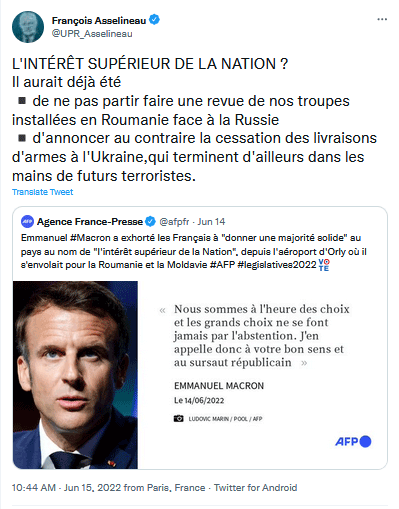Click the camera icon next to photo credit
Screen dimensions: 399x509
[x=179, y=418]
